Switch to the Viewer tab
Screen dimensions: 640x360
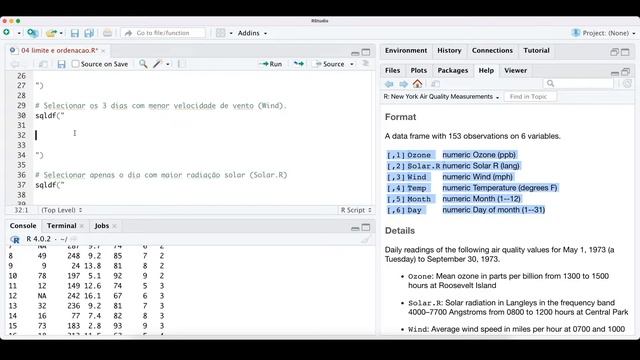coord(516,70)
